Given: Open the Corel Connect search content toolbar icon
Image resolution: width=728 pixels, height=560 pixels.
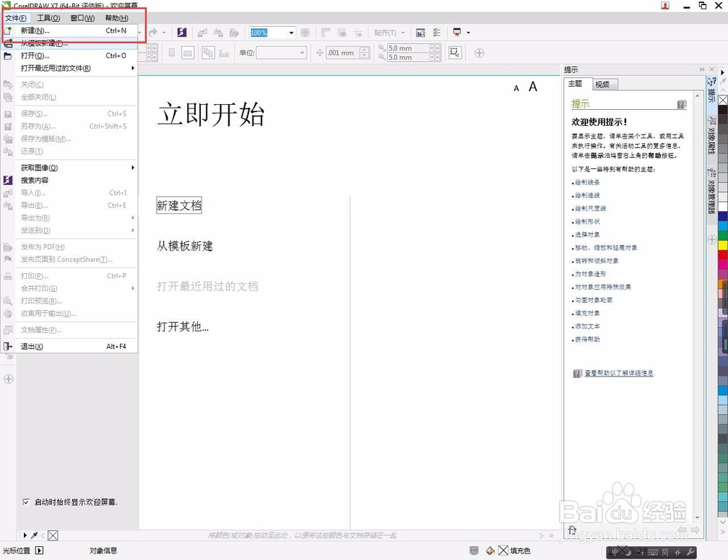Looking at the screenshot, I should [x=181, y=33].
